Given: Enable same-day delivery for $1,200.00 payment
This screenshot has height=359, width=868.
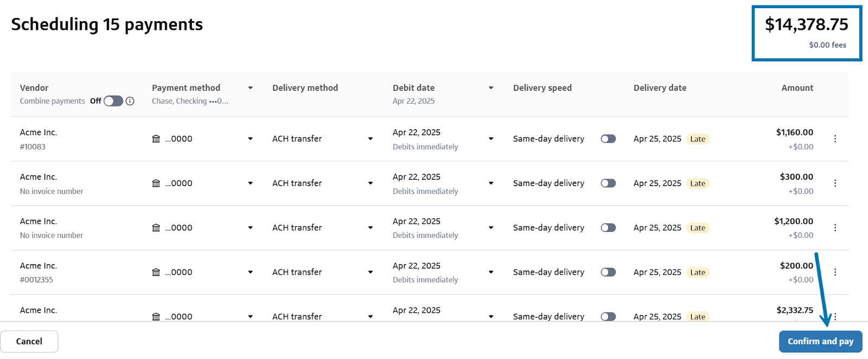Looking at the screenshot, I should (608, 228).
